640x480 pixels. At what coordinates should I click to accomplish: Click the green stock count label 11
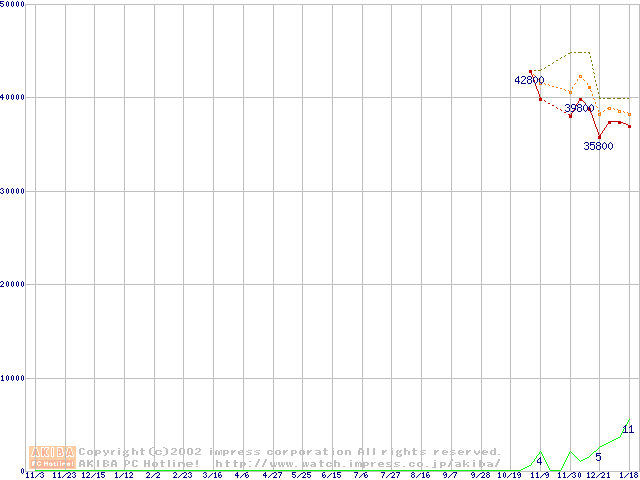tap(628, 429)
